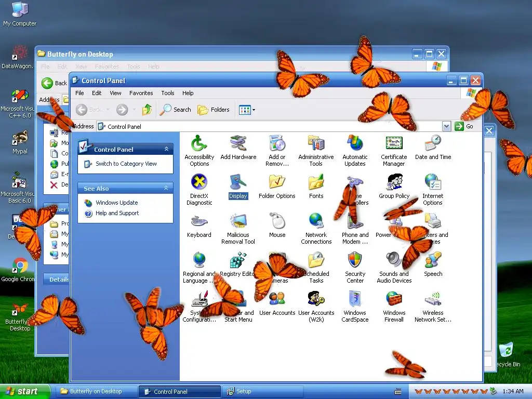532x399 pixels.
Task: Click the Start button
Action: 25,392
